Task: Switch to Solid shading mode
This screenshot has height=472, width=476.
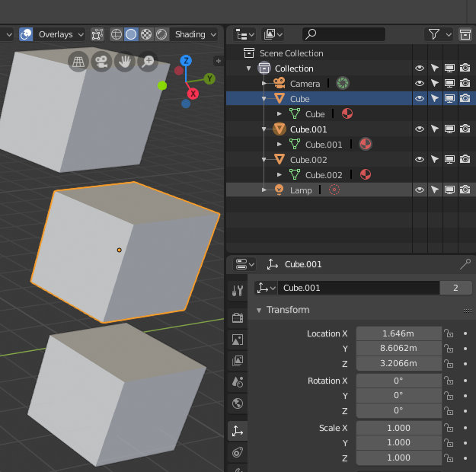Action: point(131,34)
